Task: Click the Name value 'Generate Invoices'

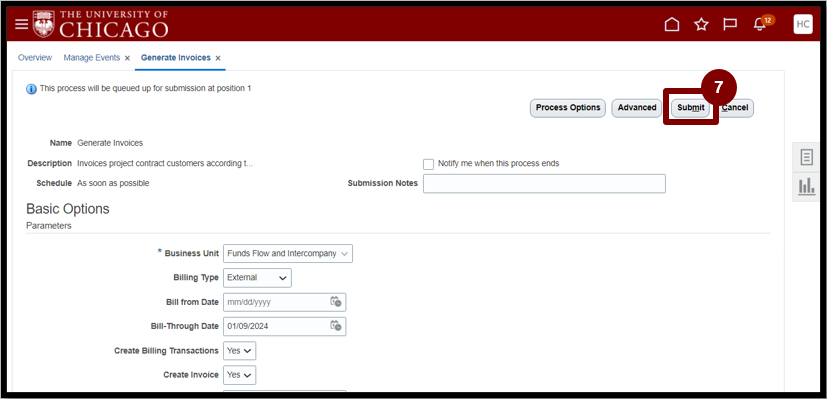Action: (110, 143)
